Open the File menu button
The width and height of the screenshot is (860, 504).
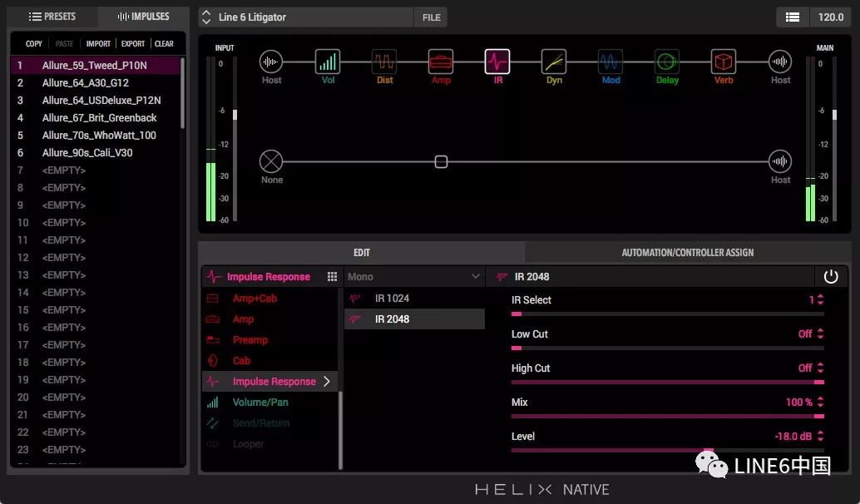[x=431, y=17]
